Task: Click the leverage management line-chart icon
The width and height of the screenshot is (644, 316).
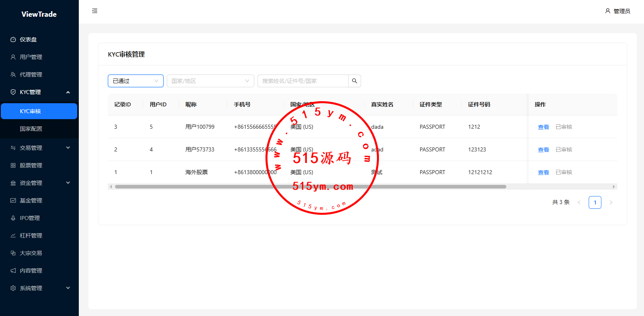Action: coord(13,236)
